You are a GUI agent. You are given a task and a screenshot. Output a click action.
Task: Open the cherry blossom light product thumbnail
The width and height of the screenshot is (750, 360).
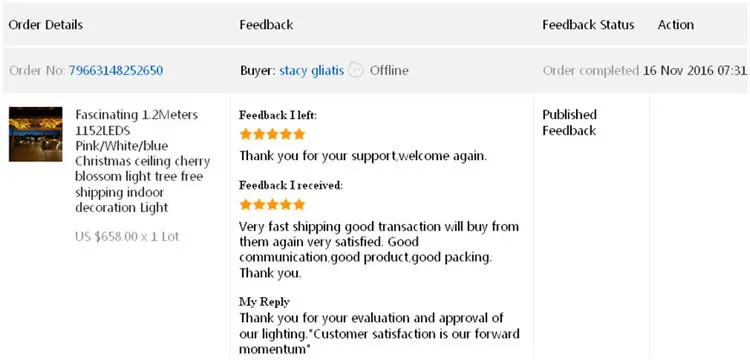[35, 134]
